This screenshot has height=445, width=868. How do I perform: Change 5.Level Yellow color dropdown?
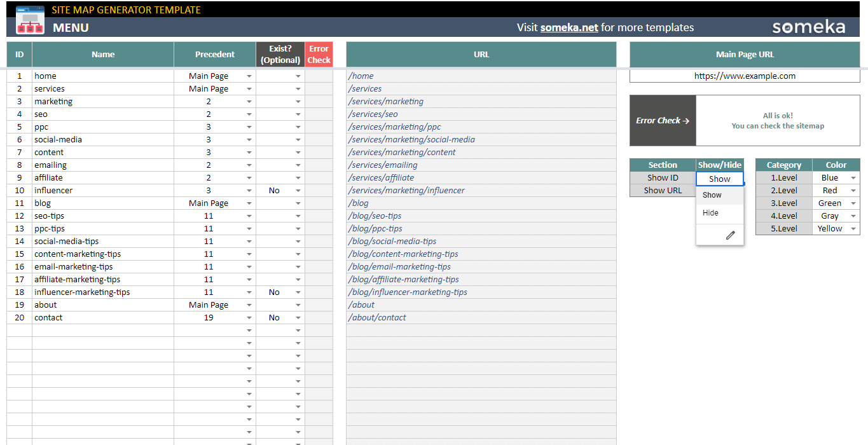point(853,229)
